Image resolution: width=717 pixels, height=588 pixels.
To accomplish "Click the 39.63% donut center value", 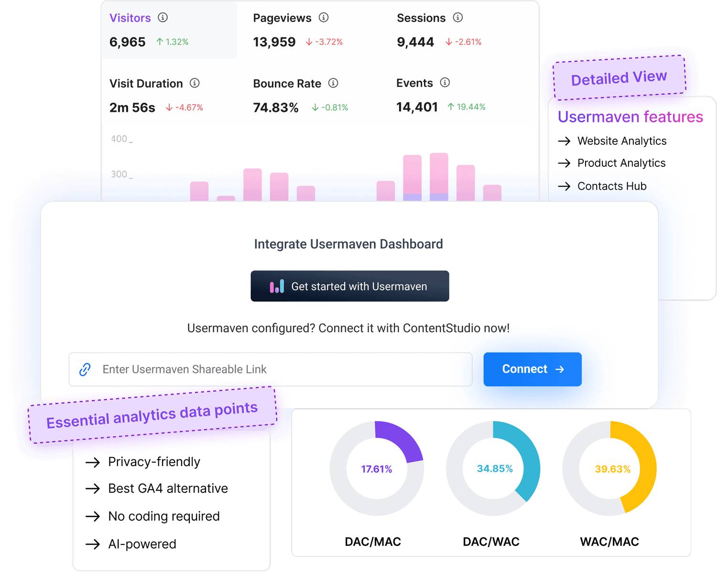I will pyautogui.click(x=613, y=469).
